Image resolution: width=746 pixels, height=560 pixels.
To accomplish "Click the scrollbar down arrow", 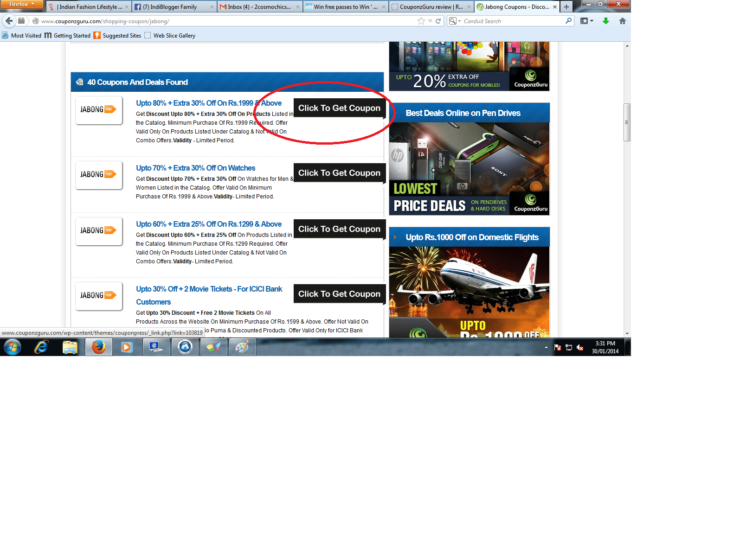I will tap(627, 333).
